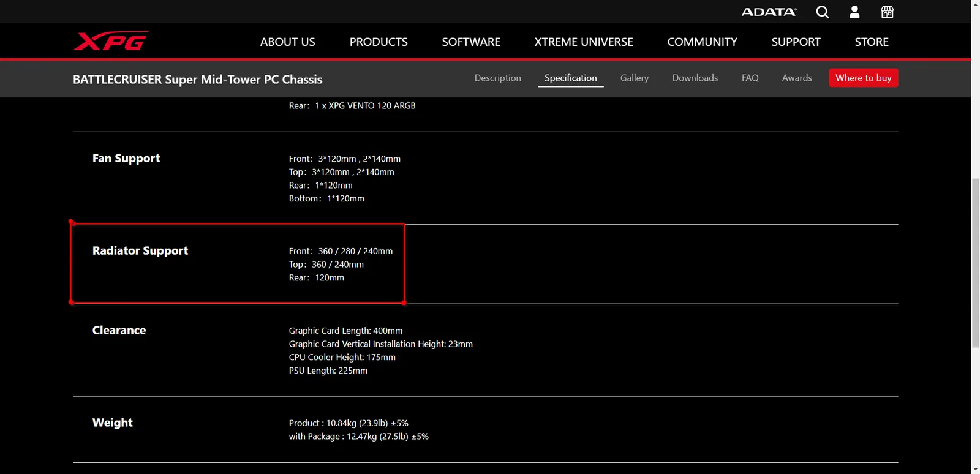Screen dimensions: 980x474
Task: Go to homepage via XPG logo
Action: [111, 41]
